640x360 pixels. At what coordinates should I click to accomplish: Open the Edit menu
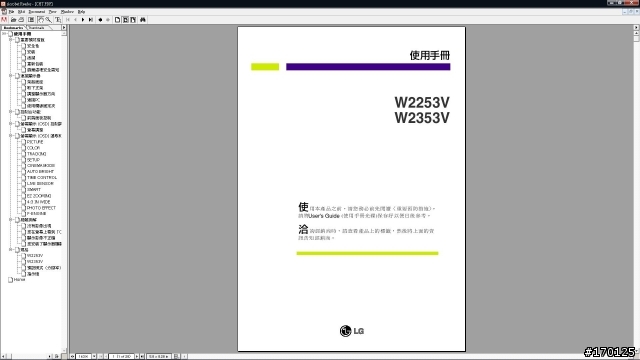click(22, 12)
